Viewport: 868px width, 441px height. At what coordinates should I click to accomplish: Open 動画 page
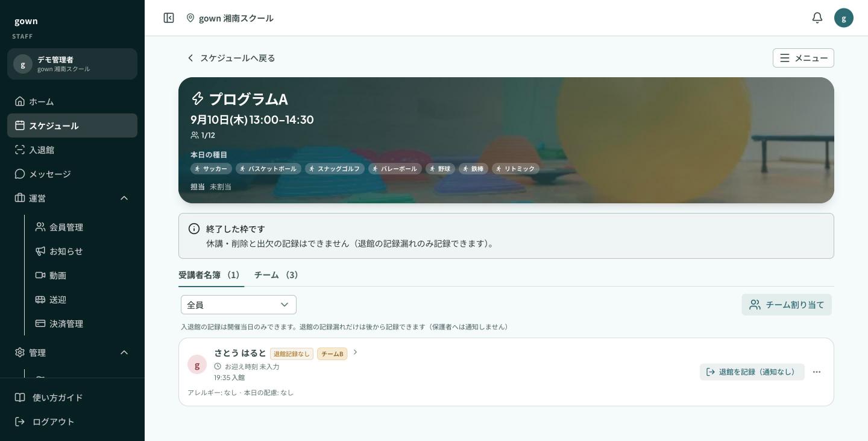[x=83, y=275]
